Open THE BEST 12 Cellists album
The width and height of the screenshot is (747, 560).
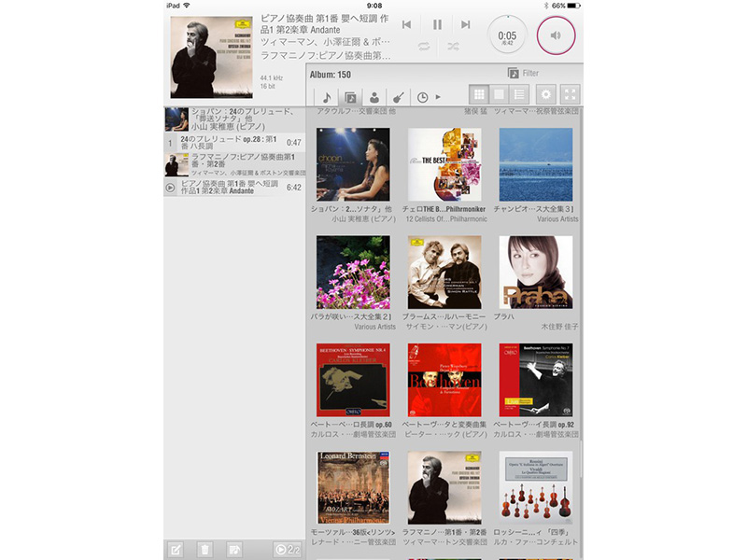tap(444, 164)
